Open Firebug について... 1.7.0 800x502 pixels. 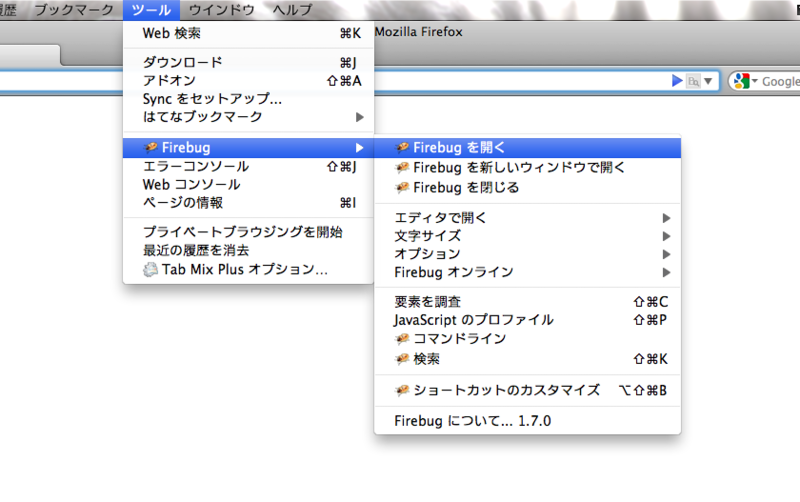point(528,421)
